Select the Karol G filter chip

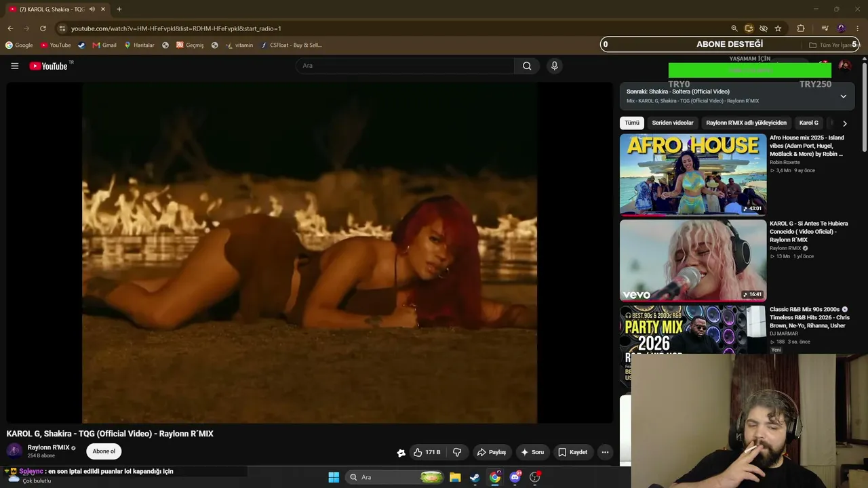[808, 123]
